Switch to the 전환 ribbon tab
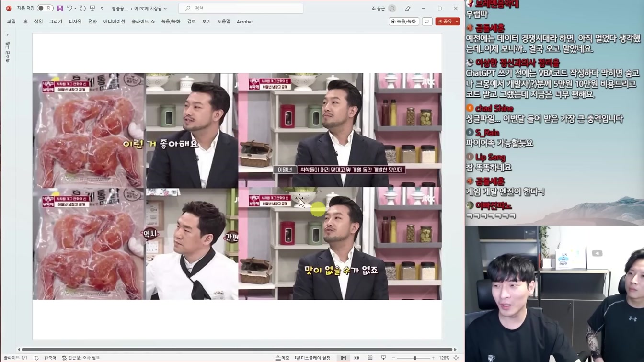 point(92,22)
